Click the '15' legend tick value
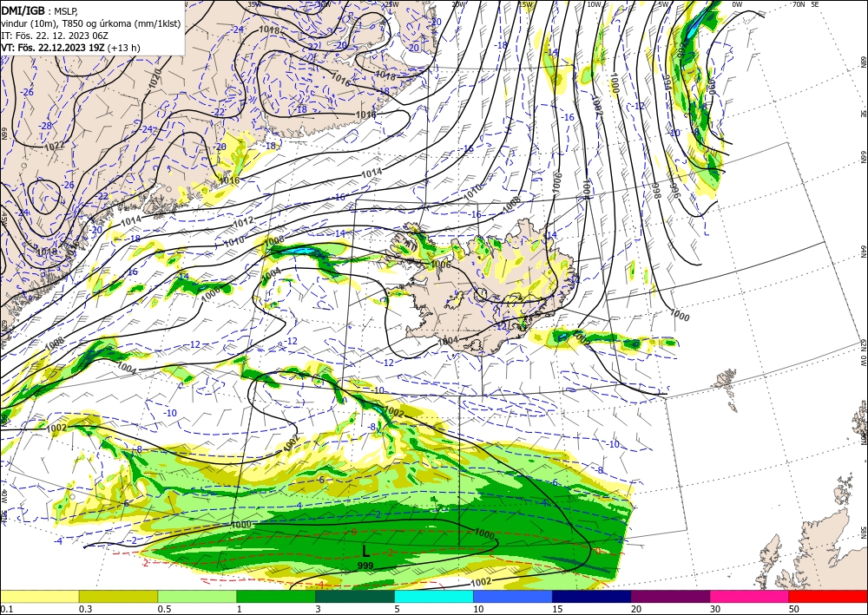This screenshot has width=868, height=615. pyautogui.click(x=557, y=609)
